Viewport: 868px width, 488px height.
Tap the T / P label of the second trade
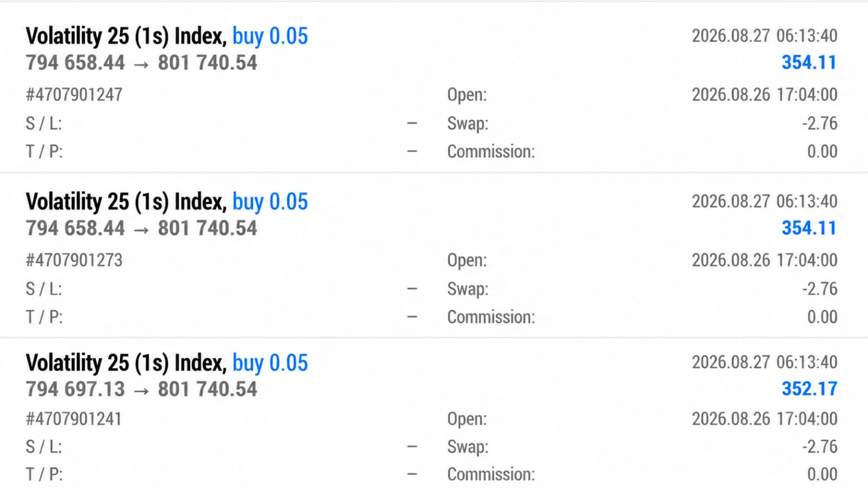pos(44,317)
